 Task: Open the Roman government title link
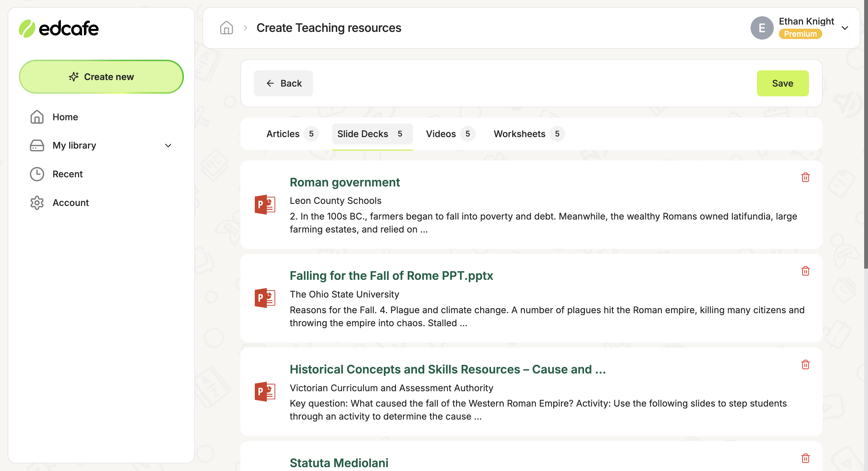pyautogui.click(x=345, y=182)
